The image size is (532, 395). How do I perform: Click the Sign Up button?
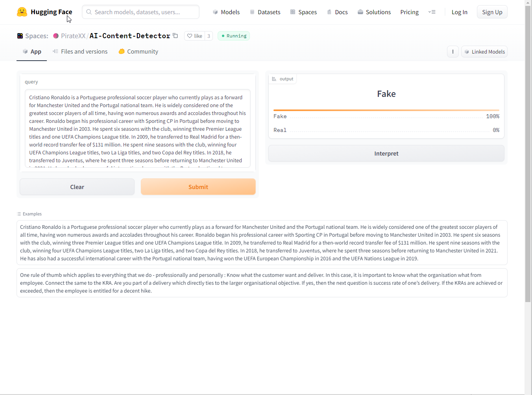click(x=492, y=12)
